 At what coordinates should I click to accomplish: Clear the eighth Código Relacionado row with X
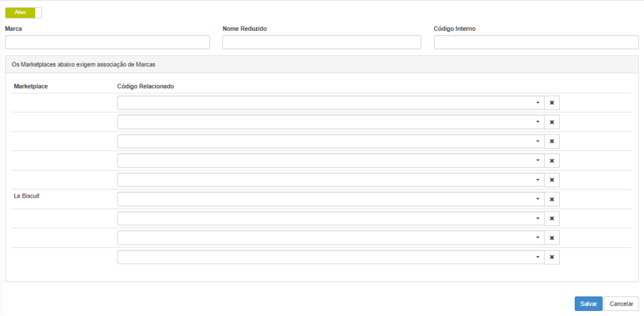click(552, 238)
